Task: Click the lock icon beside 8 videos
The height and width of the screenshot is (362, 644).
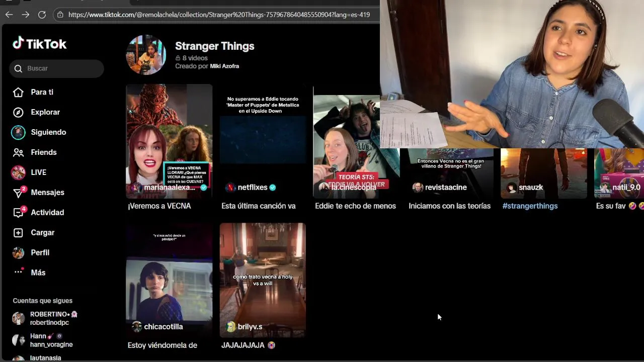Action: tap(178, 58)
